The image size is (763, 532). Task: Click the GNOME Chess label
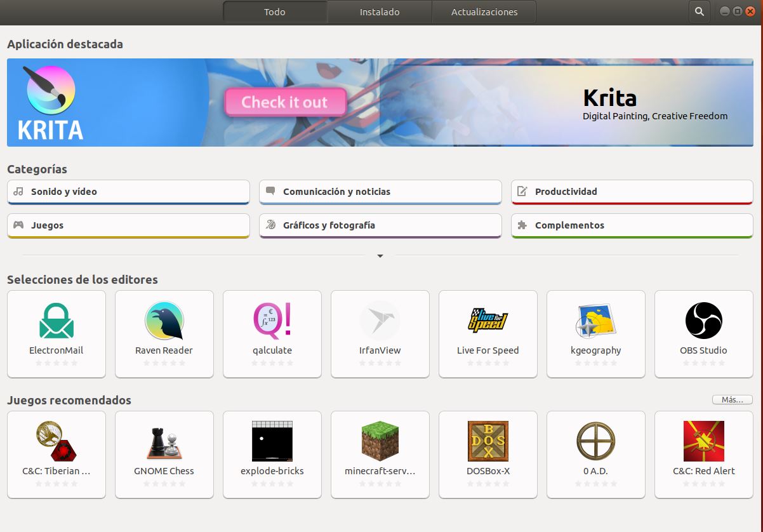point(164,471)
